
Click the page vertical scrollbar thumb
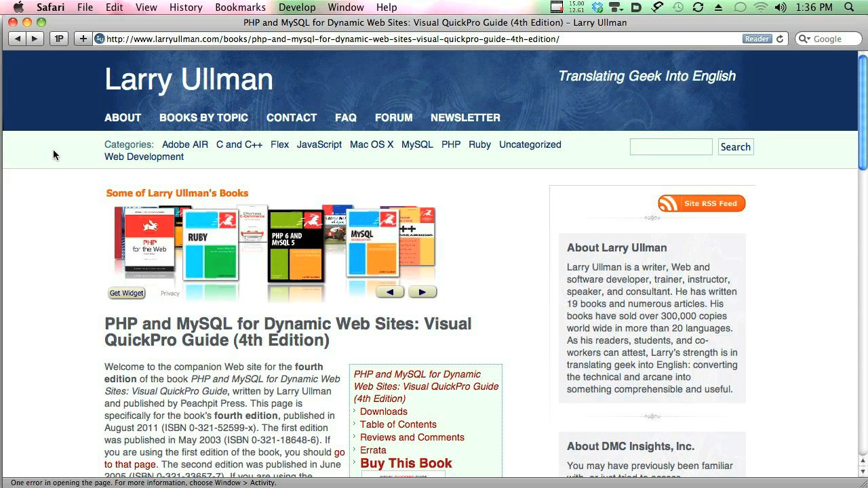pyautogui.click(x=863, y=112)
